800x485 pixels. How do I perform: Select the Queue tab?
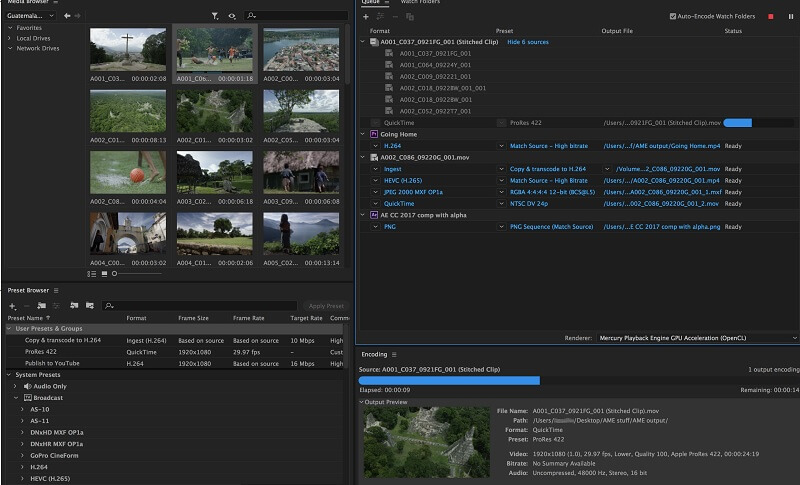[372, 2]
